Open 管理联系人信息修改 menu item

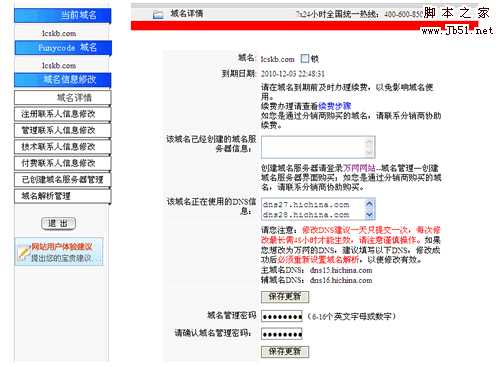(63, 130)
